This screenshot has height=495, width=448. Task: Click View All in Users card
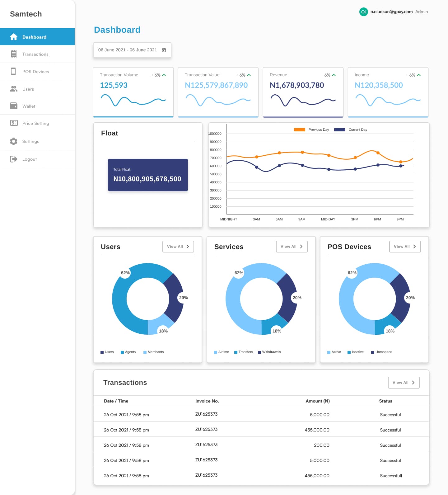178,247
